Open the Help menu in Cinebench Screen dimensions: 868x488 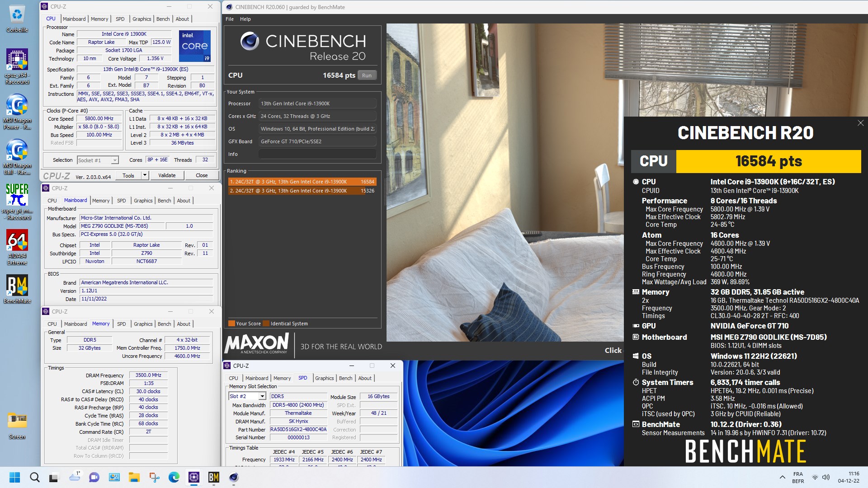tap(245, 19)
